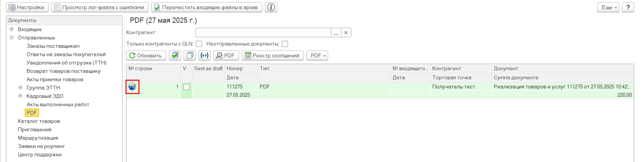The image size is (644, 162).
Task: Click the info circle icon in top toolbar
Action: click(271, 7)
